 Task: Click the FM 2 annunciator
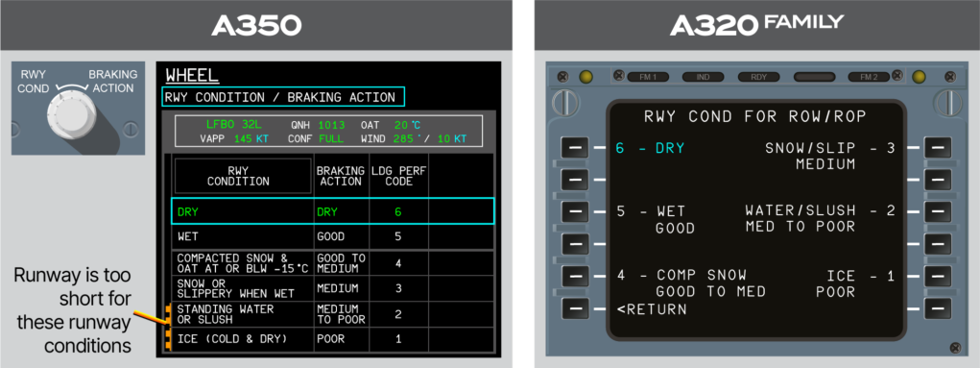tap(869, 77)
